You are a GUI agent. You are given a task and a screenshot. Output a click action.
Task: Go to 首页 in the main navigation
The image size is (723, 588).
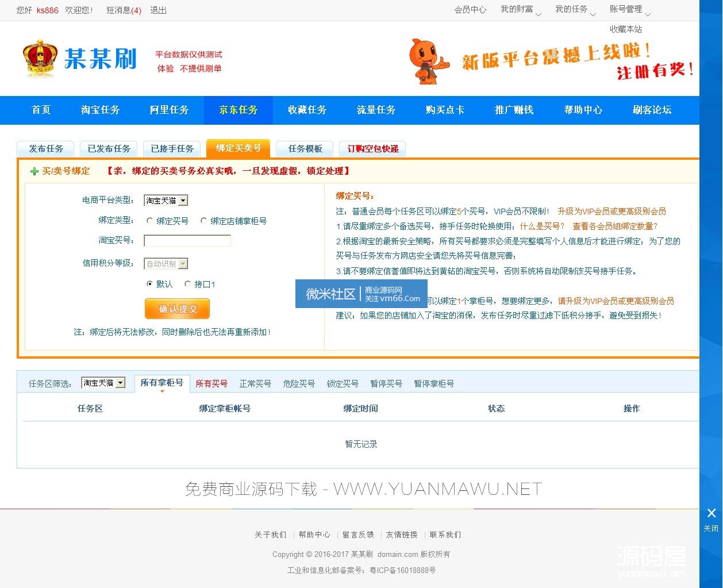pos(41,110)
